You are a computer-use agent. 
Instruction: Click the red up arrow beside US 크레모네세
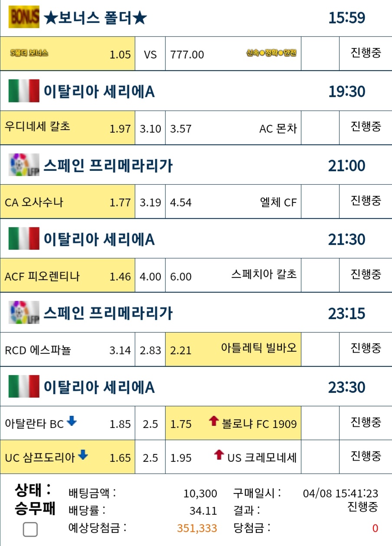pos(219,454)
